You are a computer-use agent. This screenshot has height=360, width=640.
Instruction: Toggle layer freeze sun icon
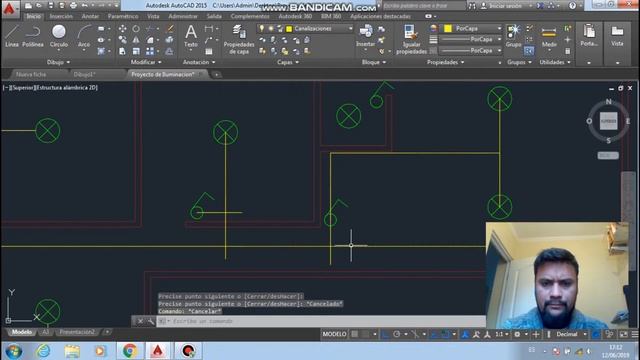pos(271,29)
